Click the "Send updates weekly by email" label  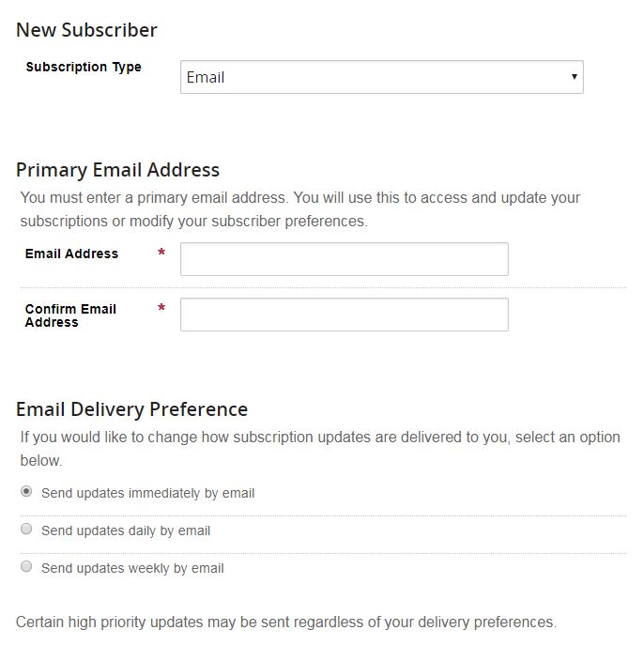click(x=132, y=568)
